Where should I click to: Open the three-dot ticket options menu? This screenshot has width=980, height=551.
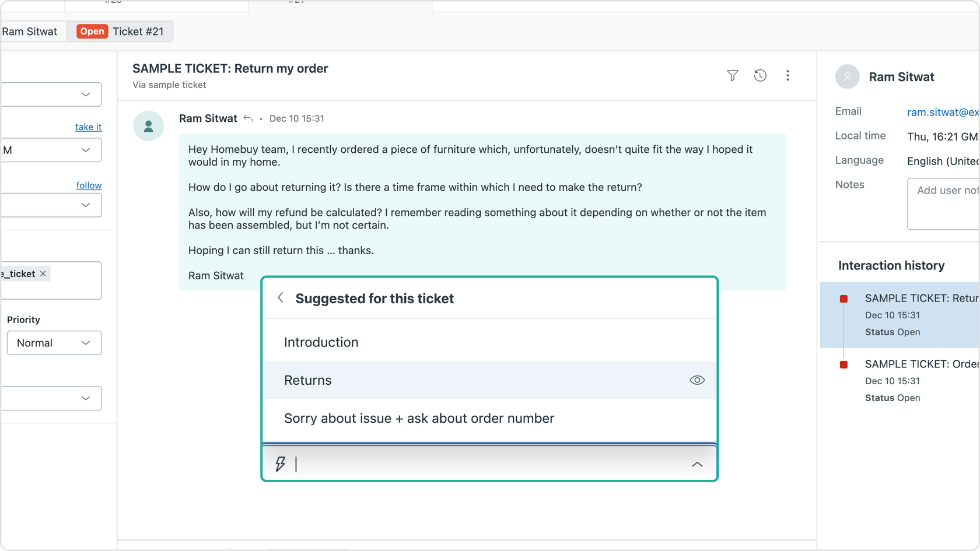788,76
